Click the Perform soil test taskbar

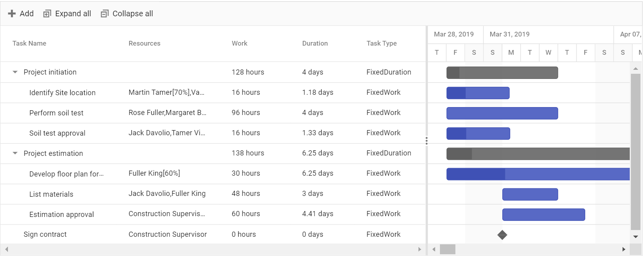[x=502, y=113]
